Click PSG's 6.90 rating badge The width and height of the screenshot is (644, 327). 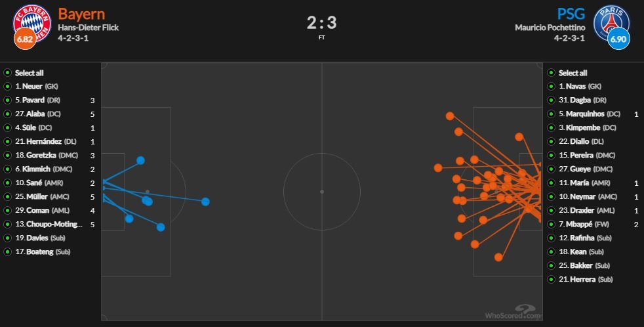click(x=618, y=40)
